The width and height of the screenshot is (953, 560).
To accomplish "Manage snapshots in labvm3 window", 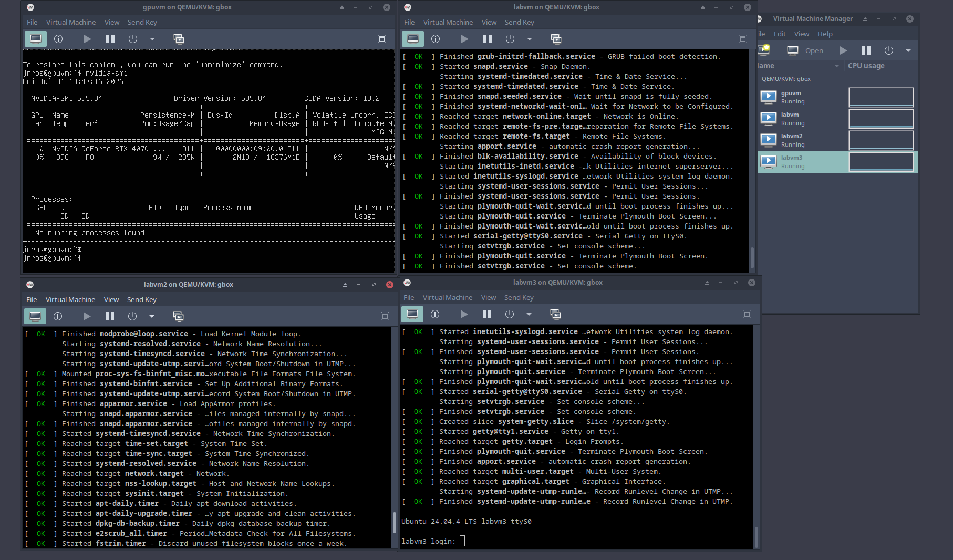I will click(x=555, y=314).
